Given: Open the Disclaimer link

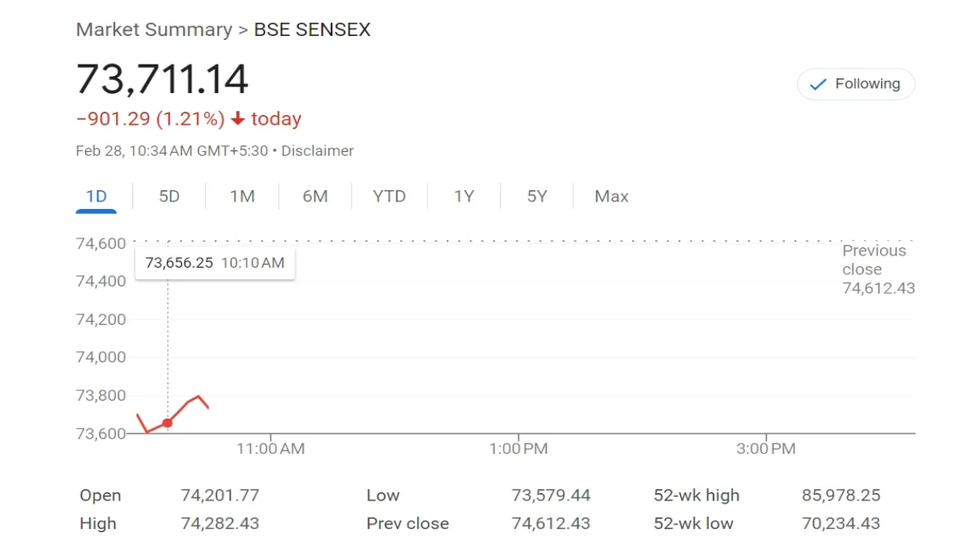Looking at the screenshot, I should tap(318, 150).
